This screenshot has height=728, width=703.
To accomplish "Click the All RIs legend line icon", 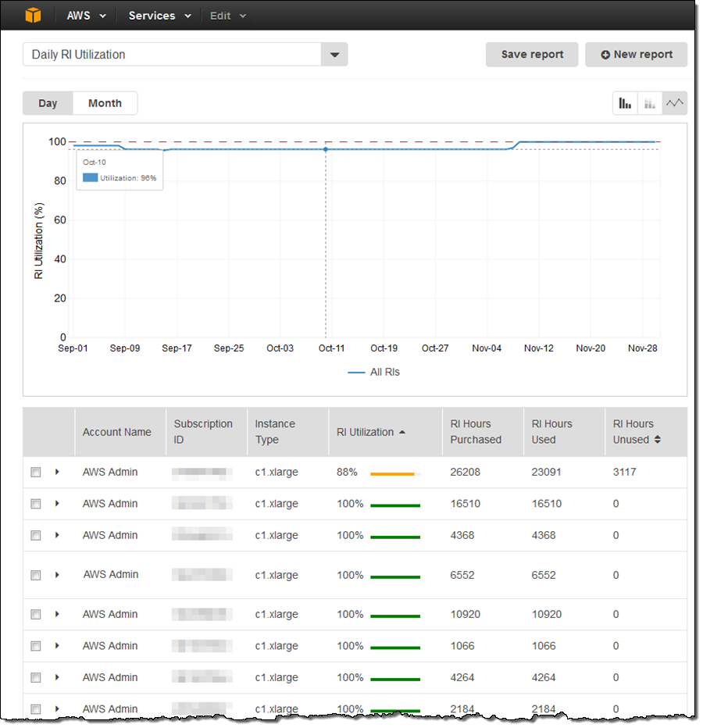I will [358, 372].
